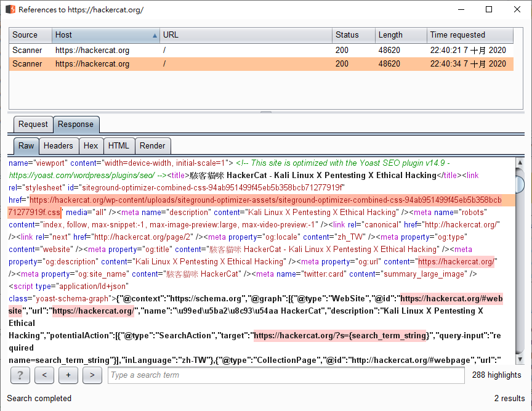Click Status 200 in the highlighted row
The height and width of the screenshot is (411, 532).
[x=342, y=64]
